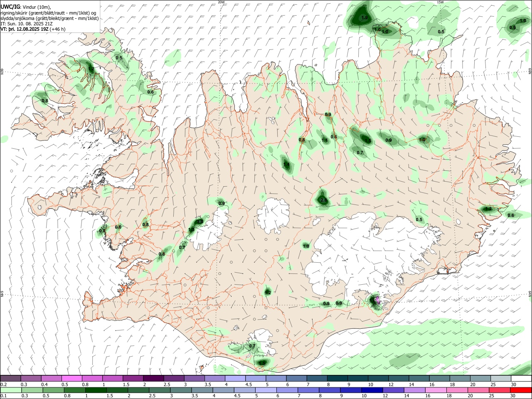Click the "15W" longitude label
This screenshot has height=399, width=532.
(x=440, y=2)
